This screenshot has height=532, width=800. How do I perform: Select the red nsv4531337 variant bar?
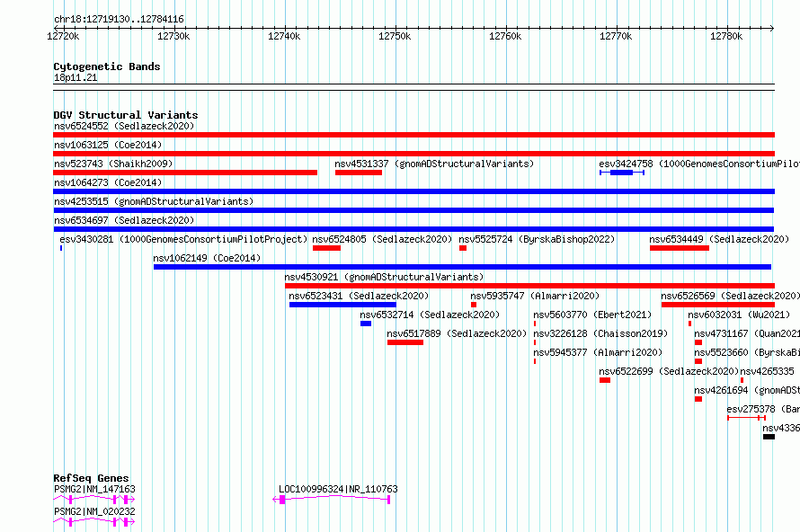pyautogui.click(x=359, y=173)
